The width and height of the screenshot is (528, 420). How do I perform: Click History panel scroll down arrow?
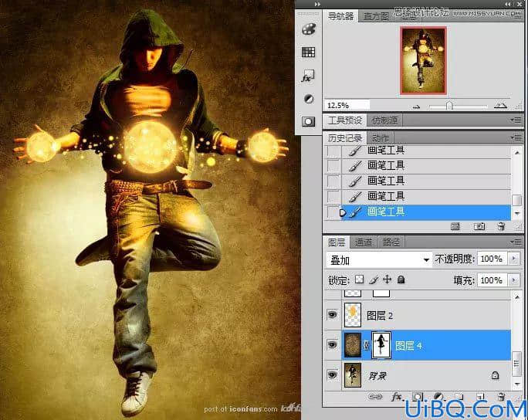coord(517,213)
